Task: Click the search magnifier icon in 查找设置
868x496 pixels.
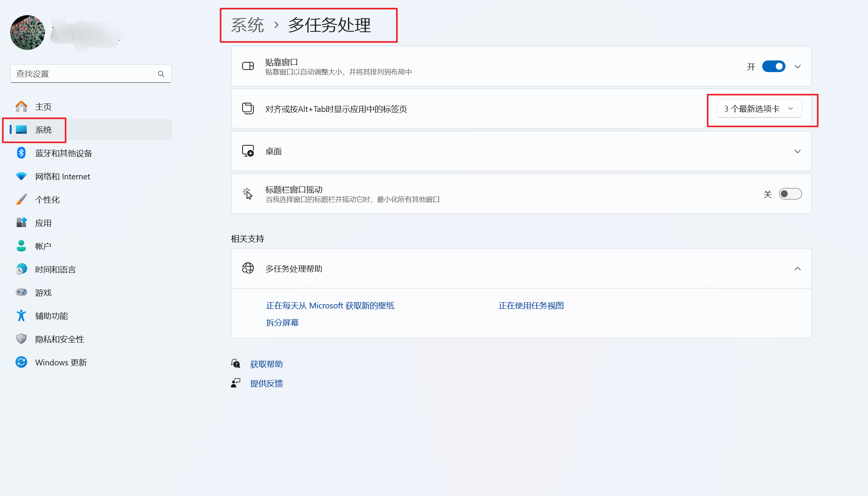Action: coord(161,74)
